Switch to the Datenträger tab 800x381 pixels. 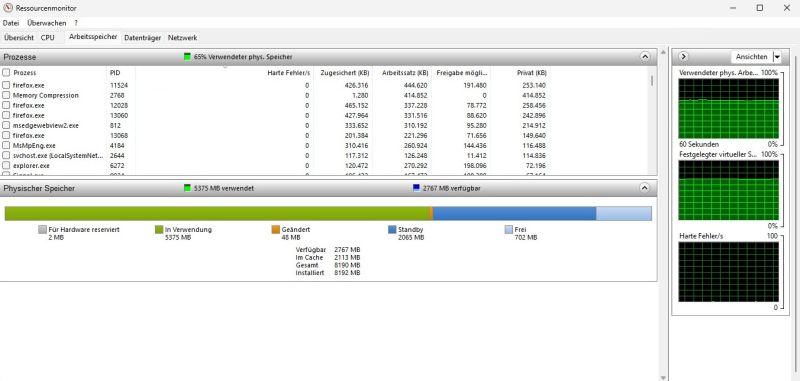click(x=143, y=38)
